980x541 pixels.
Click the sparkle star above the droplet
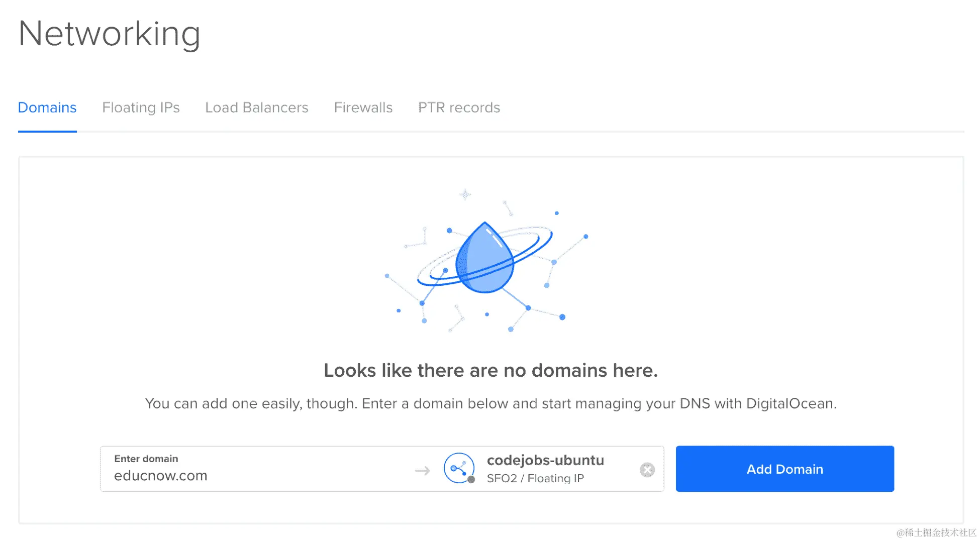click(465, 194)
